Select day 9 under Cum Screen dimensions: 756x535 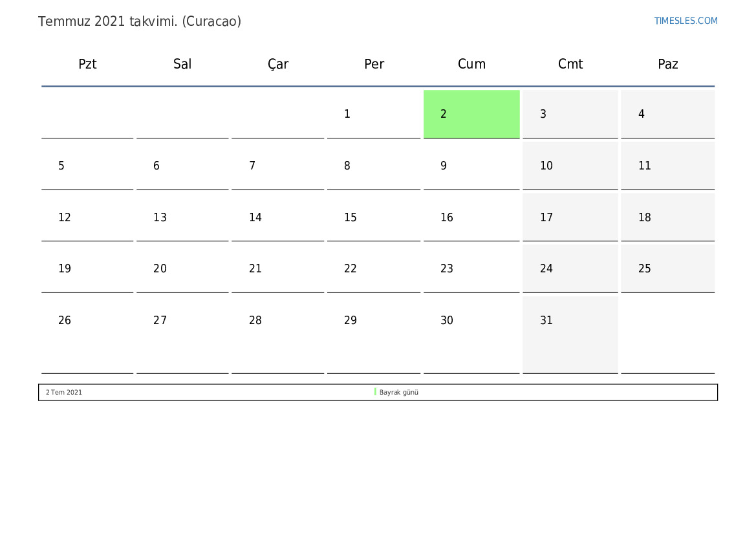click(471, 166)
